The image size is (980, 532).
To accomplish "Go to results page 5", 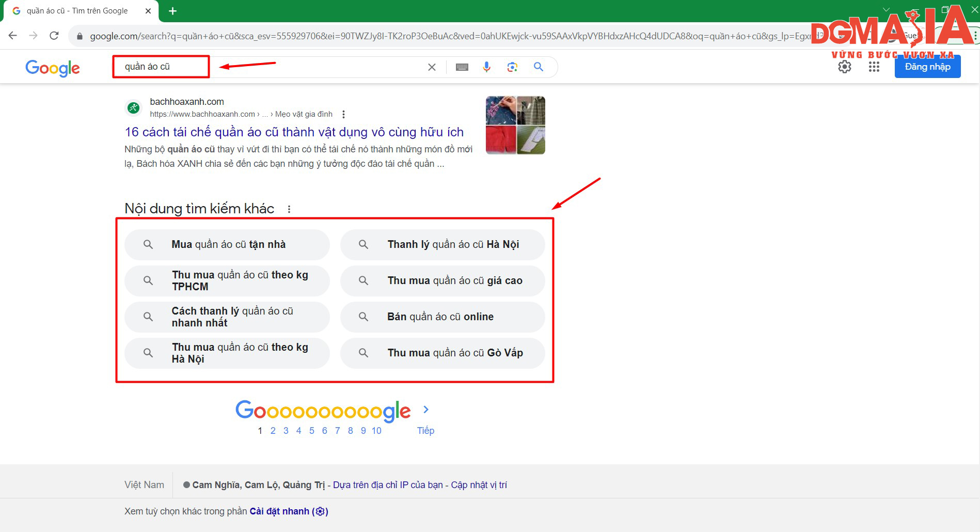I will pos(312,431).
